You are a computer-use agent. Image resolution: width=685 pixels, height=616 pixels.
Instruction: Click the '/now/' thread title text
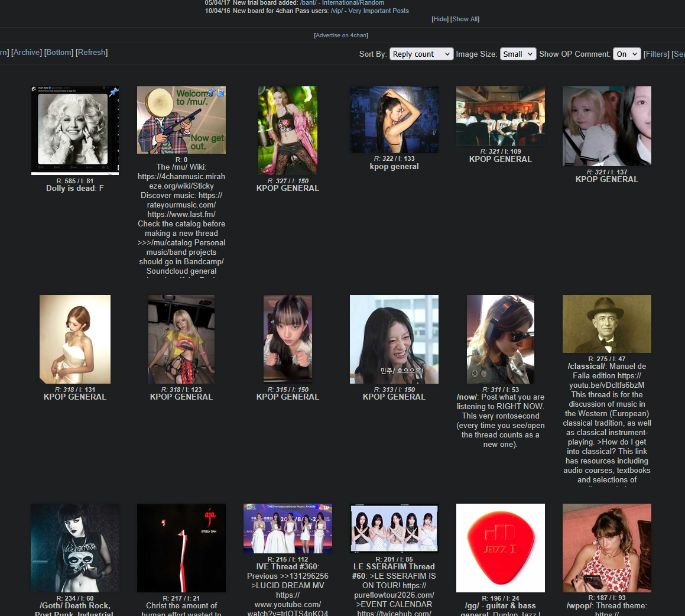click(466, 397)
